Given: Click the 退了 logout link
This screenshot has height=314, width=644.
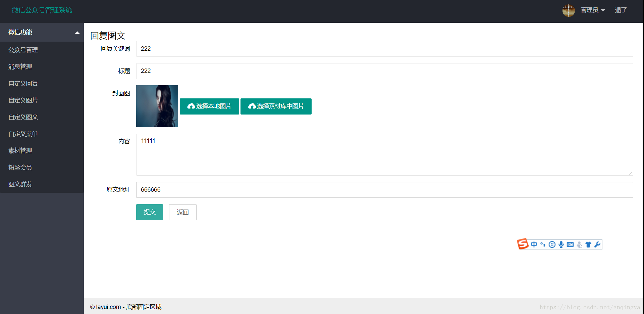Looking at the screenshot, I should pyautogui.click(x=621, y=10).
